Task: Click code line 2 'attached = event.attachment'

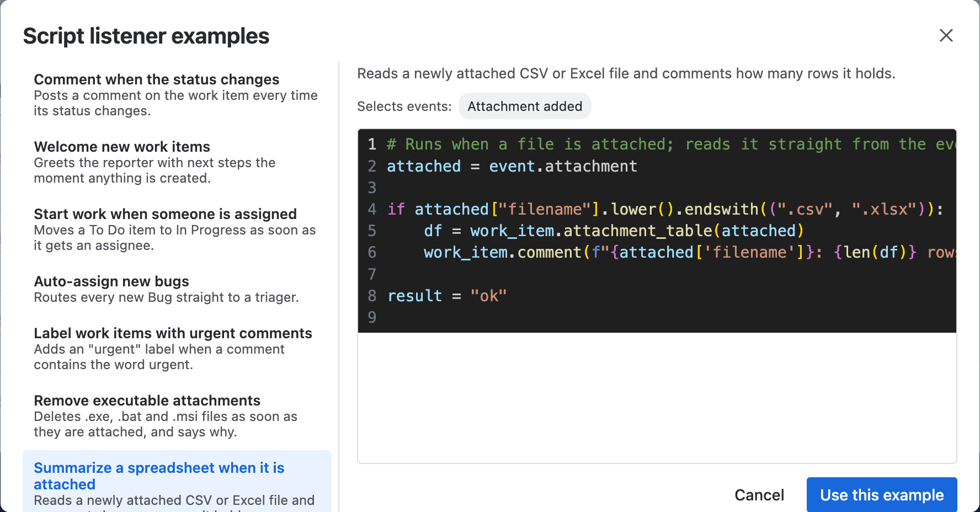Action: pyautogui.click(x=512, y=166)
